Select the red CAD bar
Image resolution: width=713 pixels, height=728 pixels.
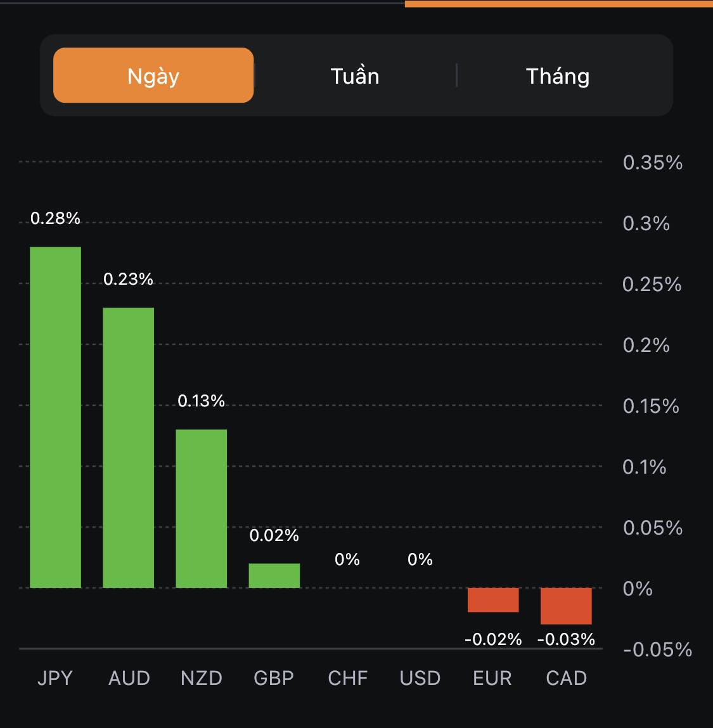(566, 606)
